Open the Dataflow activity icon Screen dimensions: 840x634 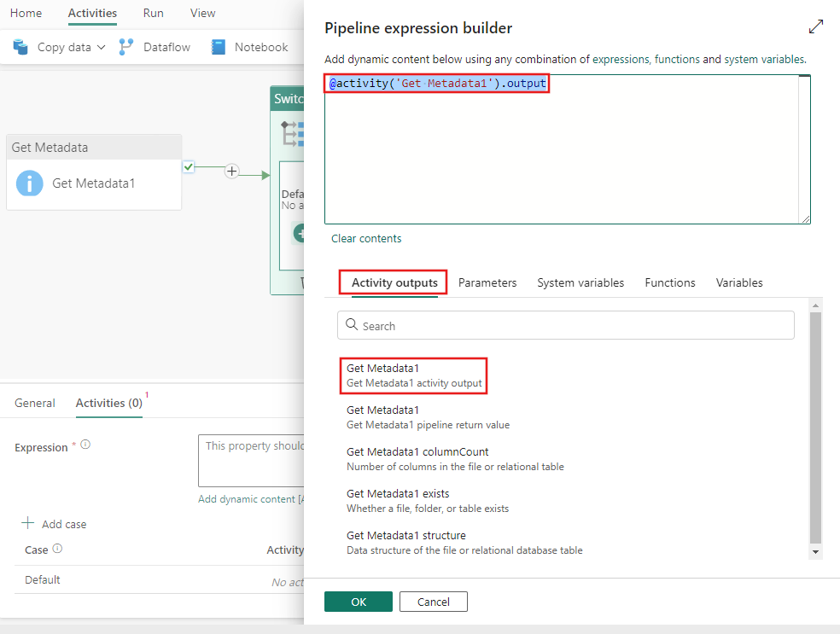[x=125, y=47]
